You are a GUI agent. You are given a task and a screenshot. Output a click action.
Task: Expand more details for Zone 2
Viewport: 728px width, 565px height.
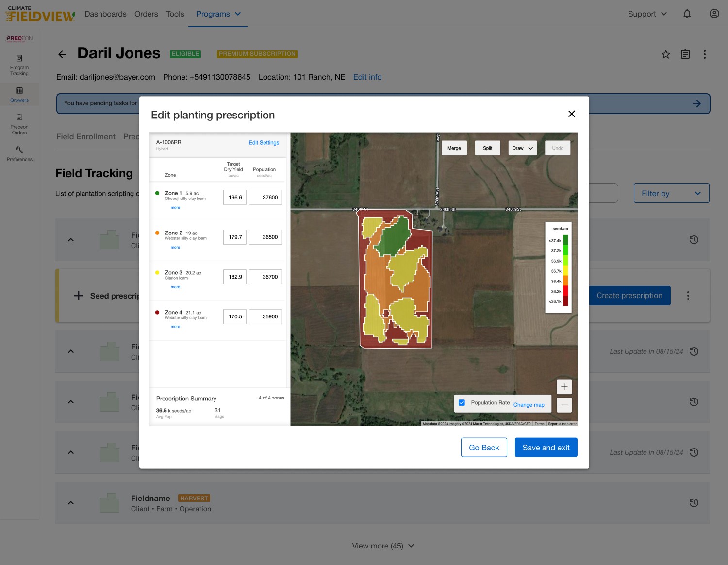175,248
